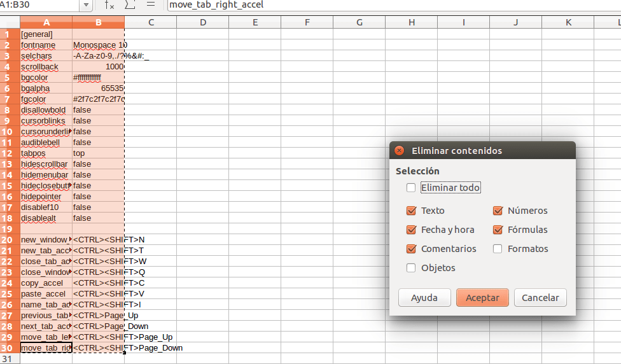Enable the Eliminar todo checkbox
Image resolution: width=621 pixels, height=364 pixels.
pos(411,188)
